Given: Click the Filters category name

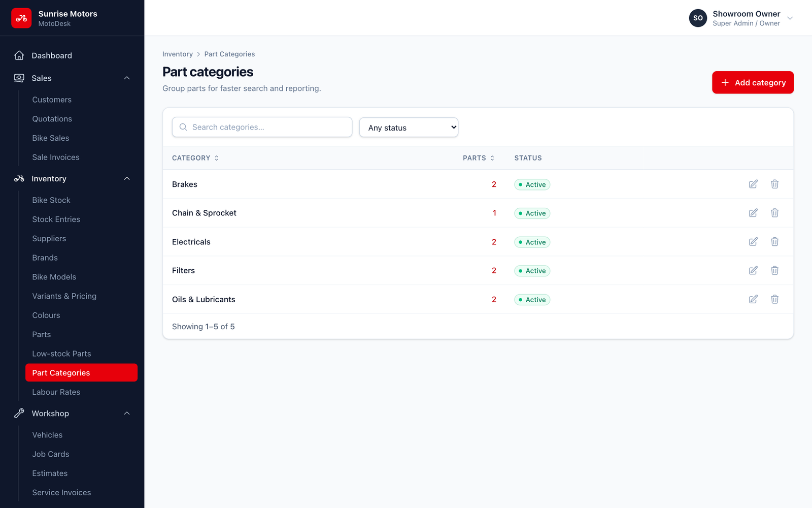Looking at the screenshot, I should click(183, 270).
